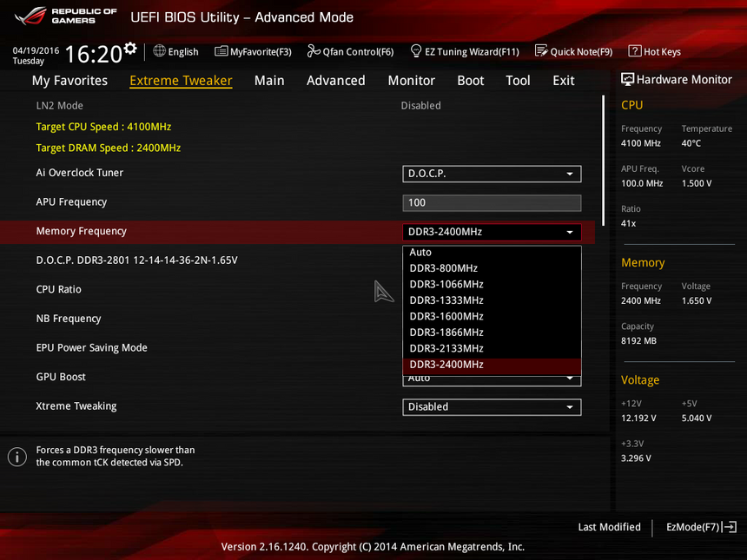Click the Hot Keys question mark icon
Viewport: 747px width, 560px height.
click(635, 51)
